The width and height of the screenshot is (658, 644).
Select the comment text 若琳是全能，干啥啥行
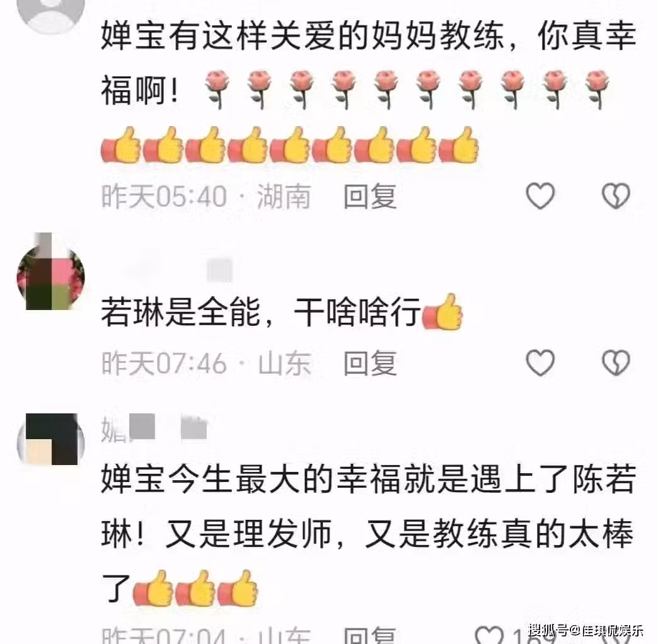[260, 312]
